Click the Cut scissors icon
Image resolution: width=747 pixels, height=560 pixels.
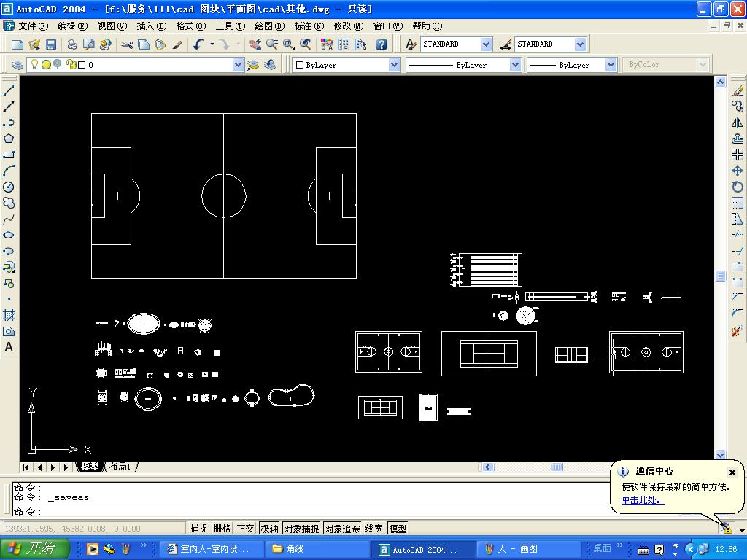point(127,44)
